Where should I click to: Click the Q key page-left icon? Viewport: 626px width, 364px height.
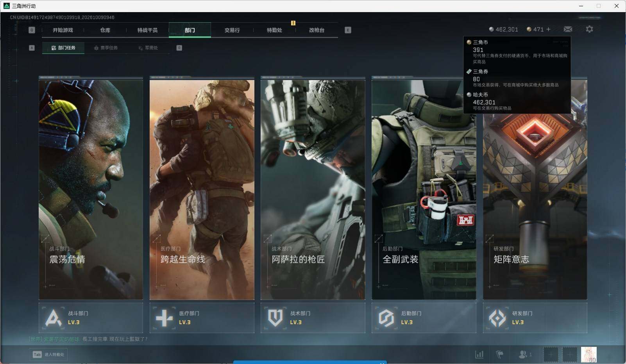coord(32,30)
